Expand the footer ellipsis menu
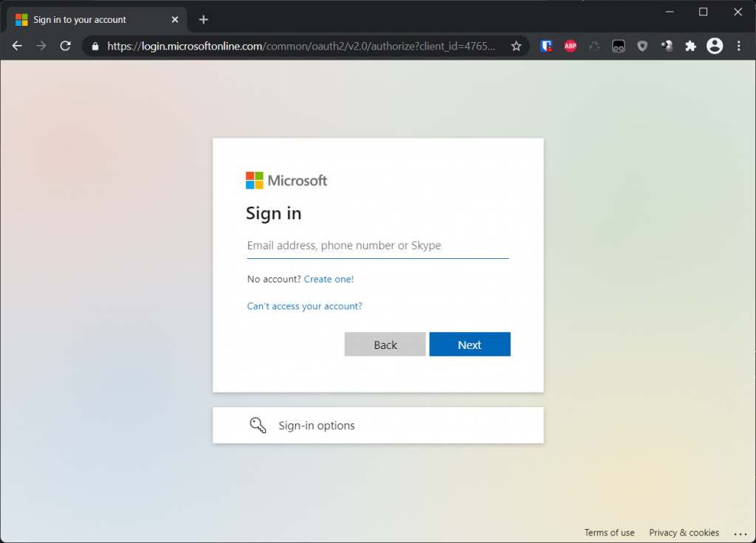This screenshot has height=543, width=756. pos(740,533)
